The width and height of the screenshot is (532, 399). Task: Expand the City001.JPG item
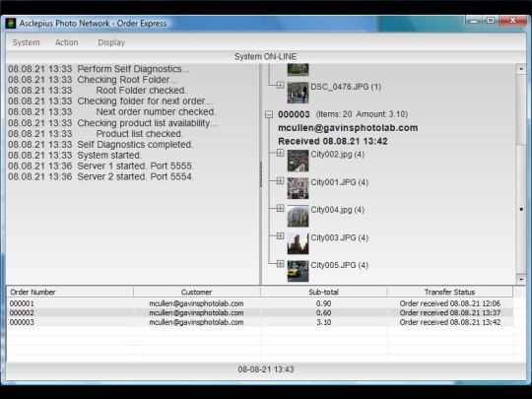point(280,181)
